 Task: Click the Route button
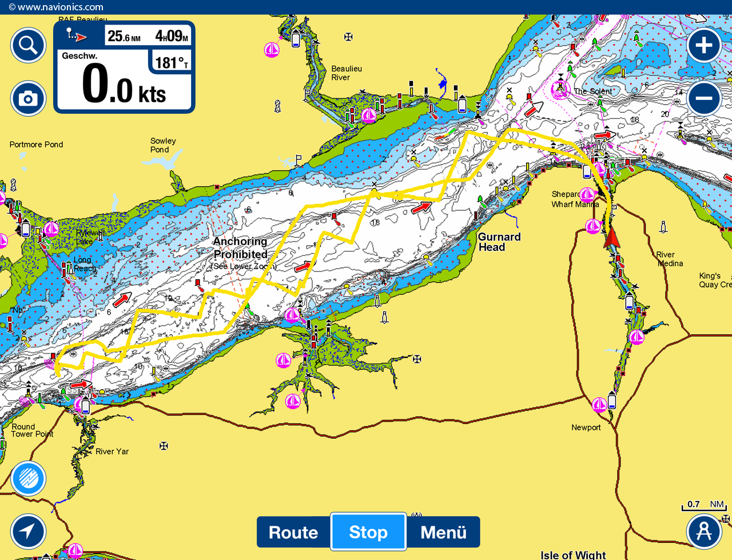pyautogui.click(x=293, y=532)
